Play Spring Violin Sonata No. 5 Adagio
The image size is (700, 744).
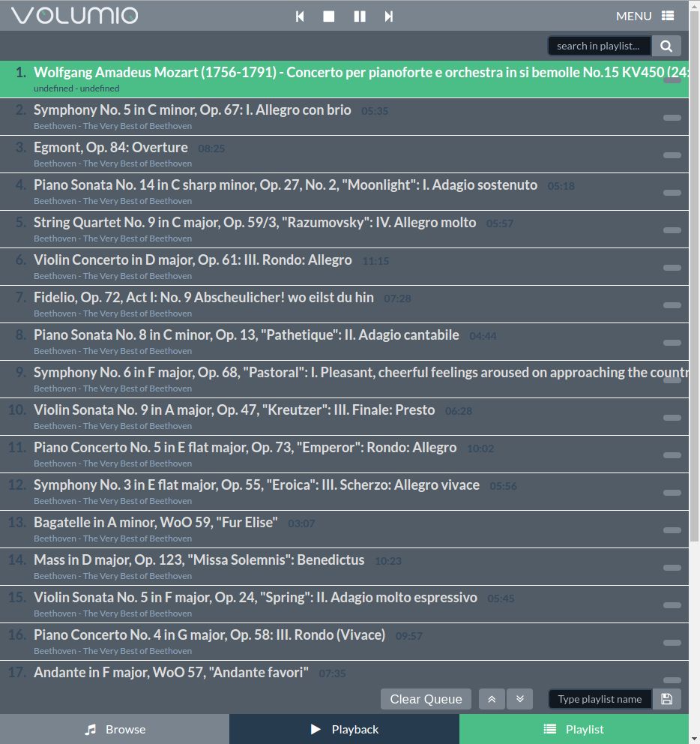(344, 604)
